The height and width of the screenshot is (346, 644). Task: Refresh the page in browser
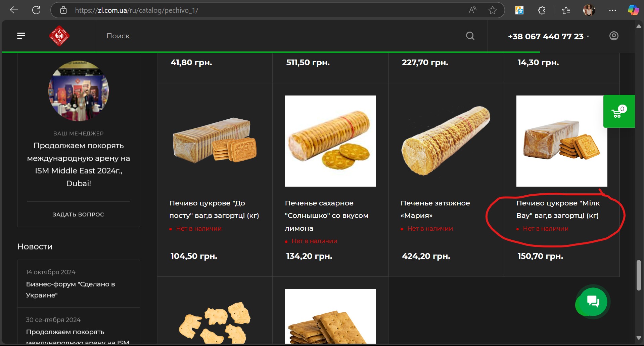[x=36, y=10]
